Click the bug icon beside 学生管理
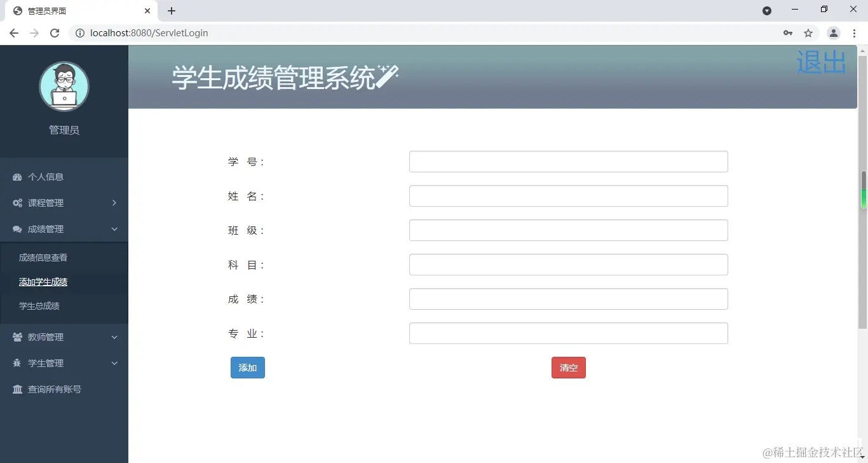The width and height of the screenshot is (868, 463). click(x=17, y=363)
